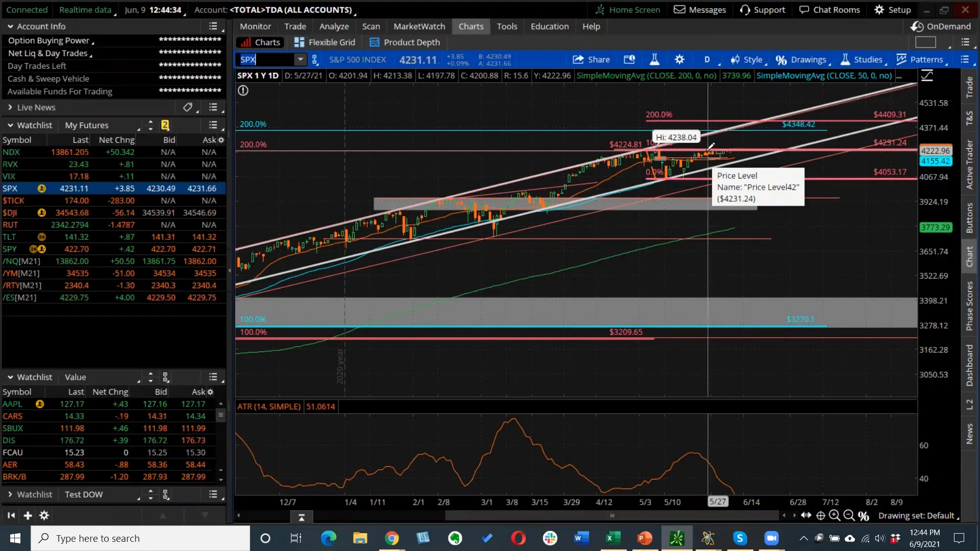Screen dimensions: 980x551
Task: Open the Test DOW watchlist dropdown
Action: [x=102, y=494]
